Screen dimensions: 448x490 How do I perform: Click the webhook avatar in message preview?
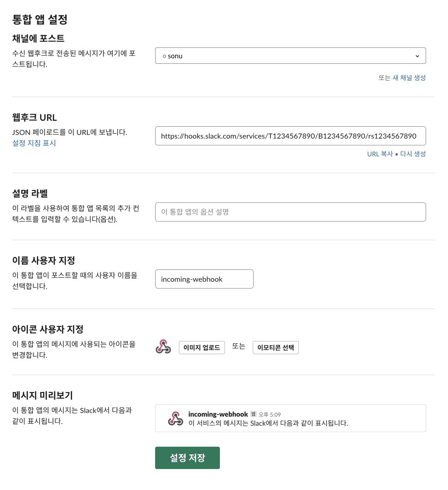(x=175, y=418)
